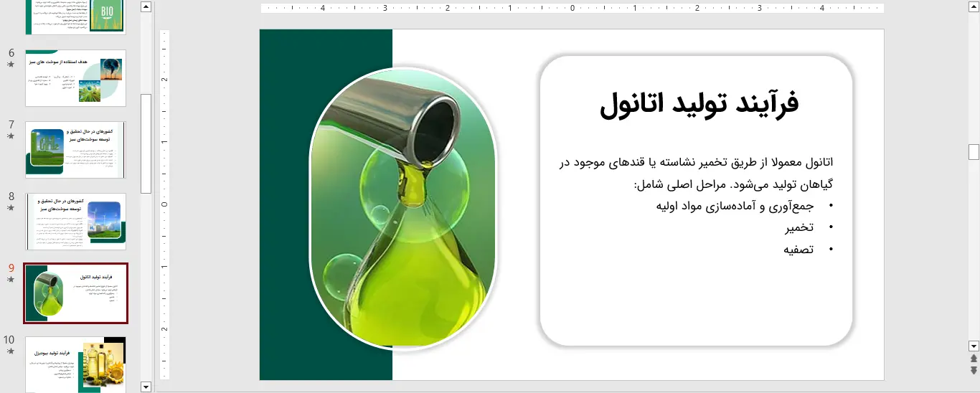Click the transition star under slide 9
Image resolution: width=980 pixels, height=393 pixels.
pyautogui.click(x=10, y=279)
